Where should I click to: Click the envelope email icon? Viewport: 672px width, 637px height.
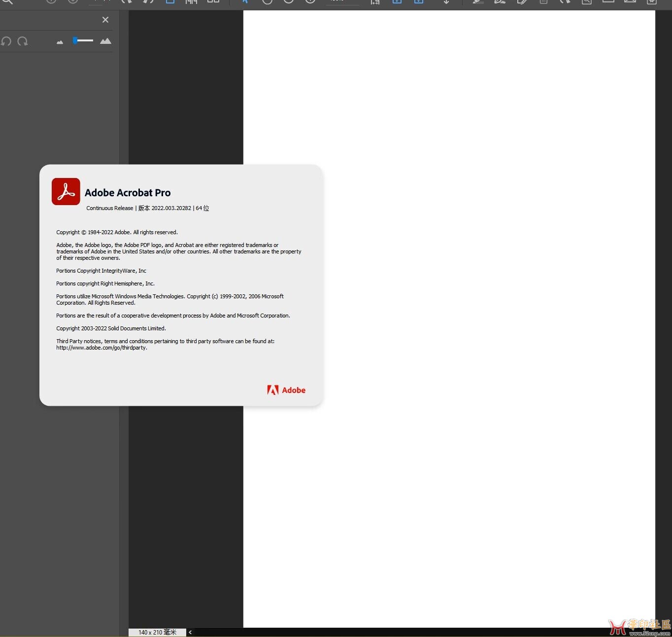click(630, 2)
